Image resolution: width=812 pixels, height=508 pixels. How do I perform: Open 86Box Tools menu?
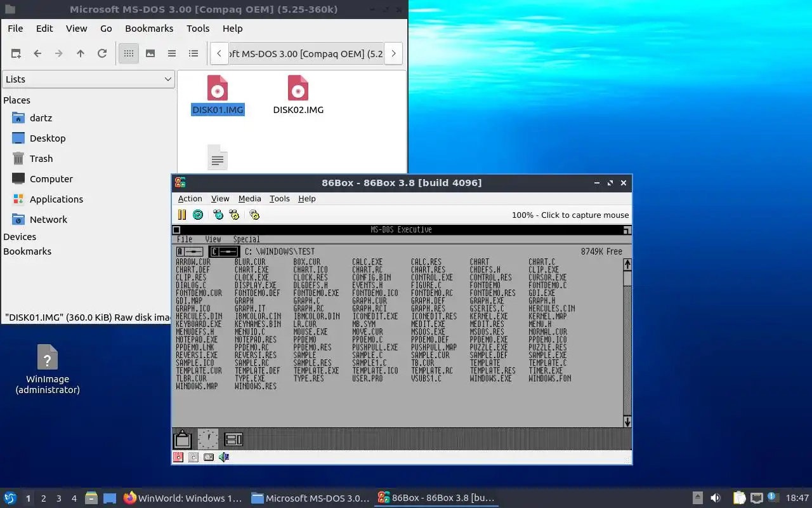pos(279,199)
